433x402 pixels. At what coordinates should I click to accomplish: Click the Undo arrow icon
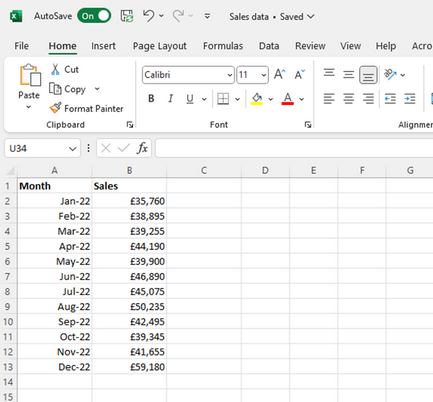[x=148, y=16]
